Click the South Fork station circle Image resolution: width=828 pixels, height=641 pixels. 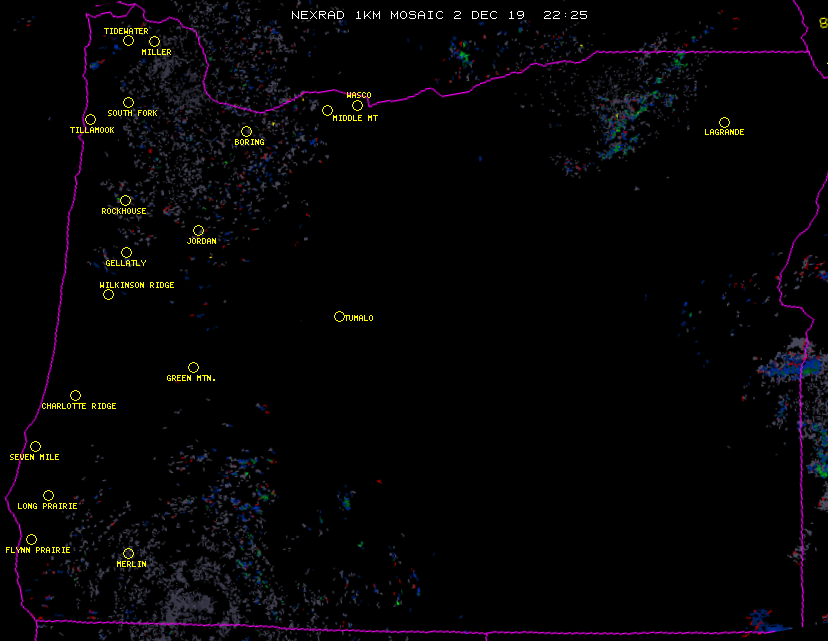(x=128, y=103)
